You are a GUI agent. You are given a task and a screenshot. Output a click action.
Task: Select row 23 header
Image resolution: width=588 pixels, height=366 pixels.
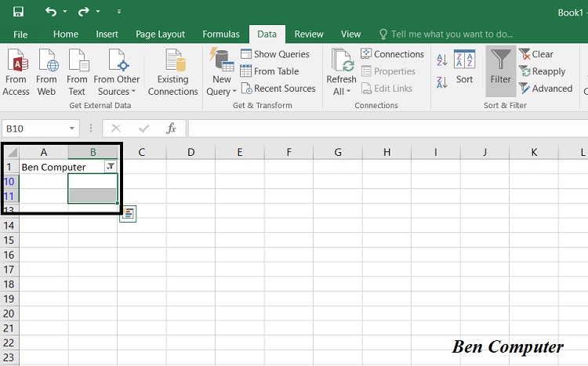[x=9, y=357]
